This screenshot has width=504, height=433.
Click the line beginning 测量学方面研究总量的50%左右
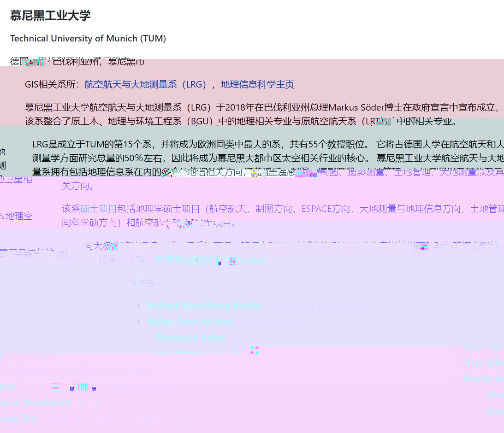coord(268,158)
